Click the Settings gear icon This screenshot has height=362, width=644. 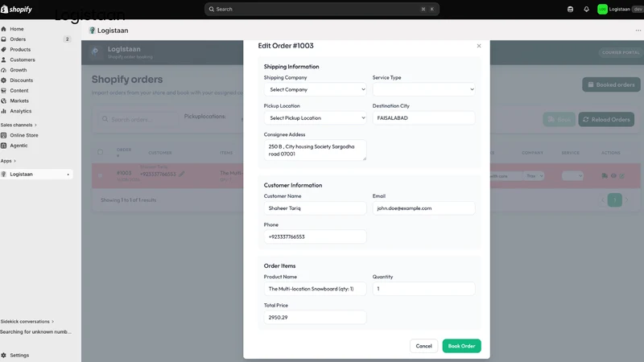[x=4, y=355]
